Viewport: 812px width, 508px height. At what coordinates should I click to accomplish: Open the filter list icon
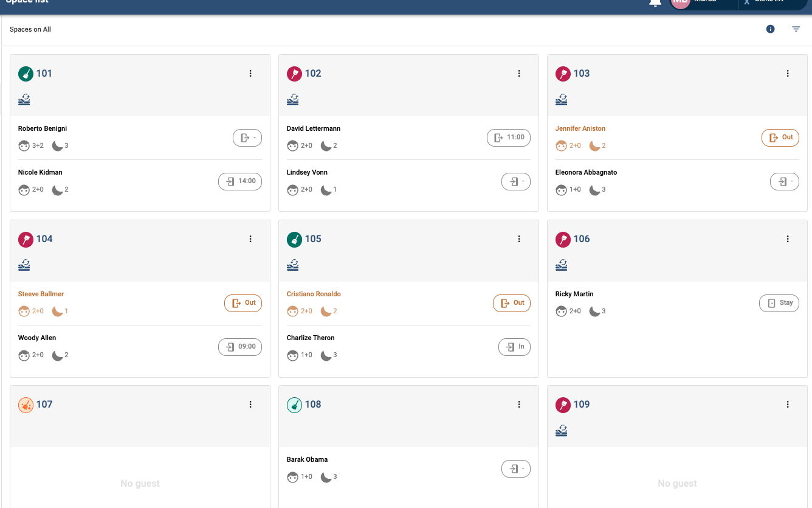796,29
